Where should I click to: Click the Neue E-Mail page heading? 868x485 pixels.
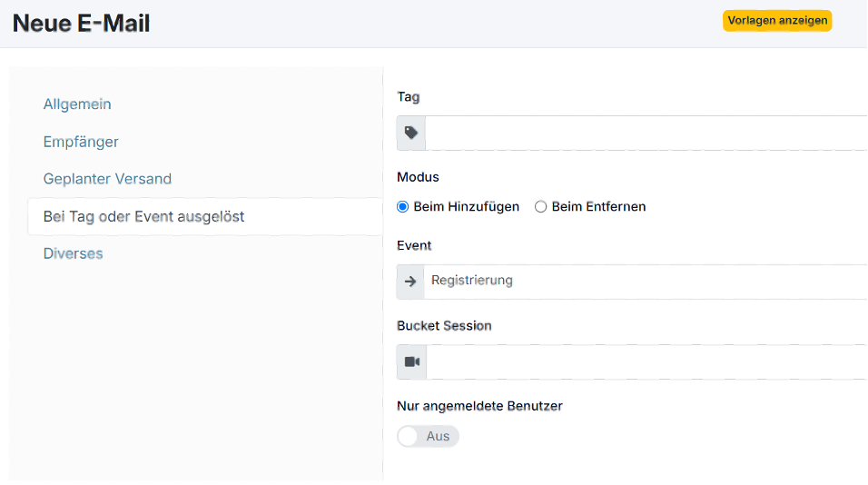tap(82, 24)
